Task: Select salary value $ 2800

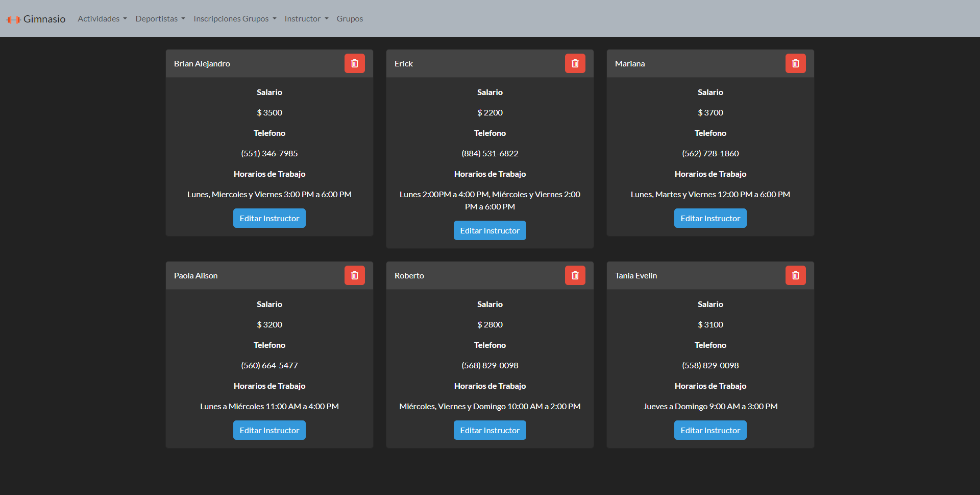Action: click(x=490, y=324)
